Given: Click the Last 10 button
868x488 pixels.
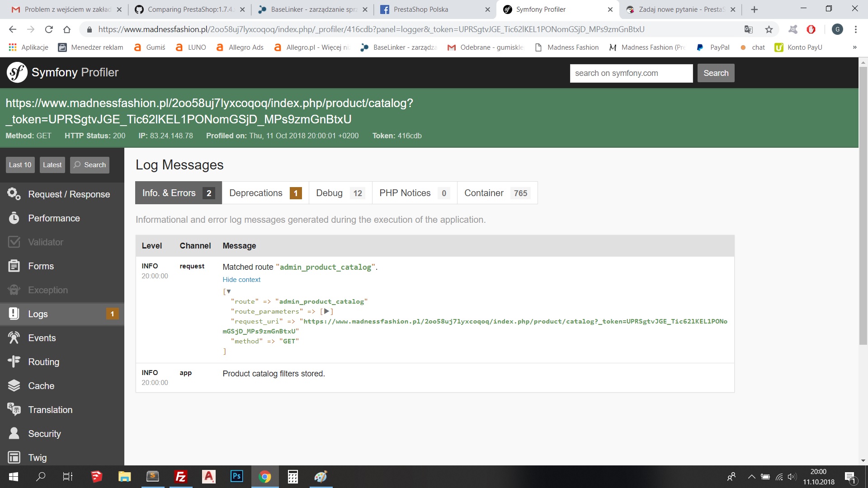Looking at the screenshot, I should point(20,165).
